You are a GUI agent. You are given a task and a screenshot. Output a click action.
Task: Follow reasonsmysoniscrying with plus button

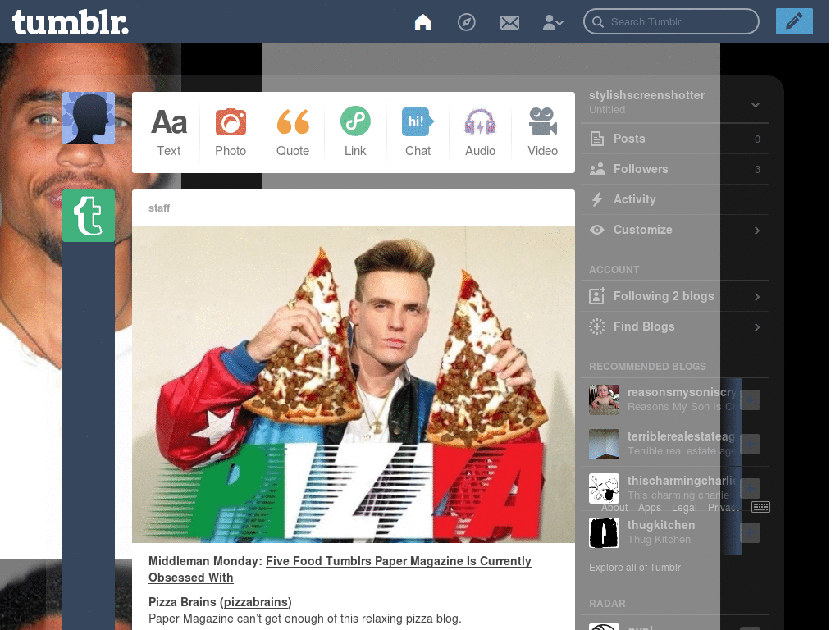pos(750,399)
